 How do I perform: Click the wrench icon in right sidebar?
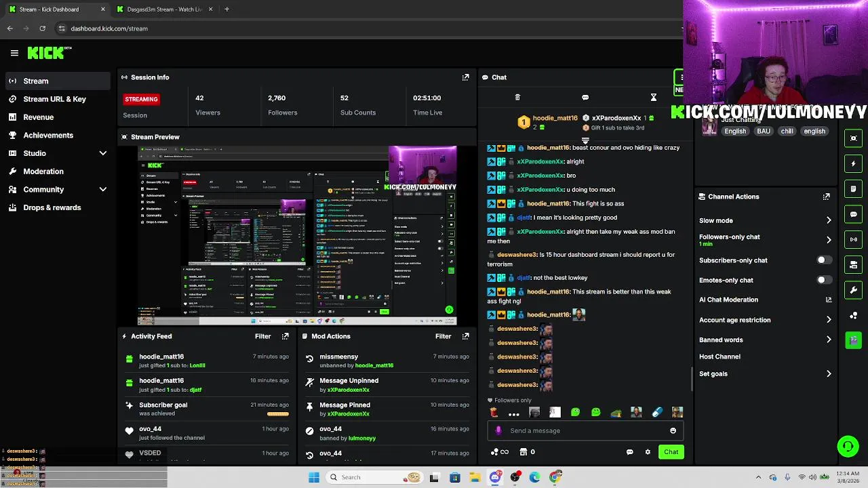(x=853, y=290)
